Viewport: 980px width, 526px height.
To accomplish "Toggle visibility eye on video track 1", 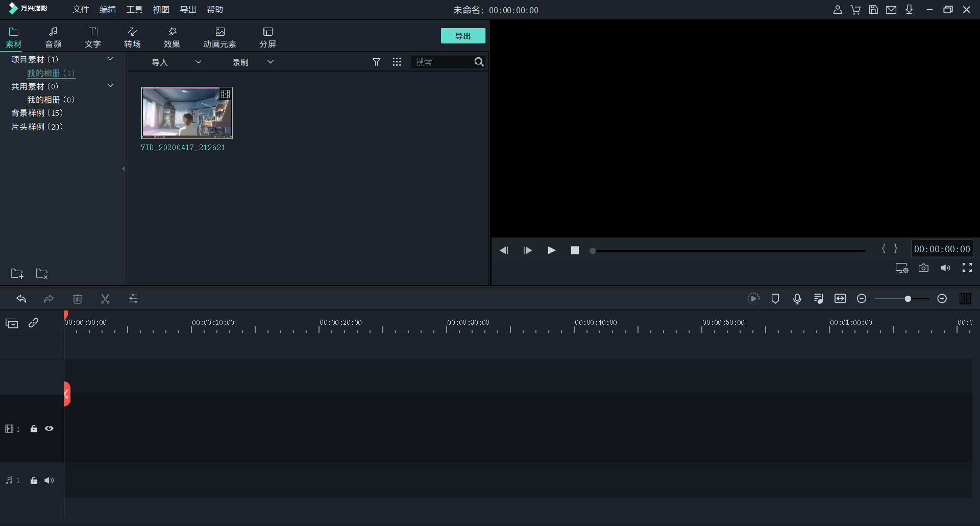I will tap(49, 429).
